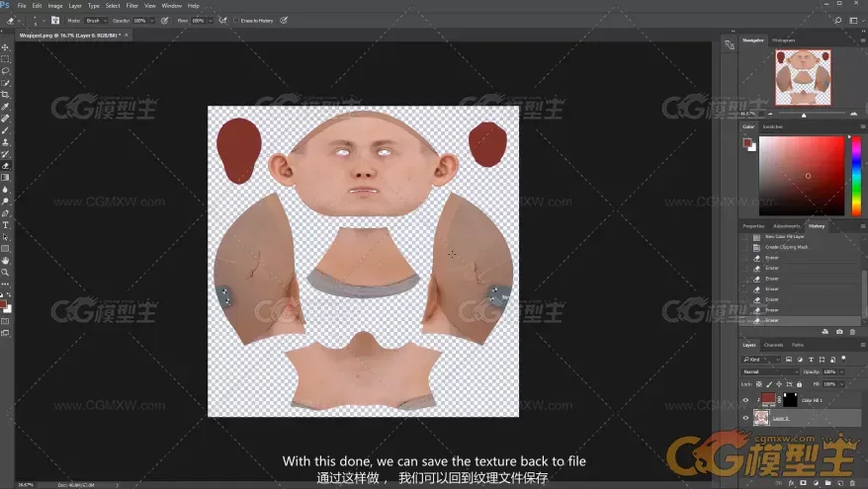
Task: Click the Navigator zoom slider
Action: tap(812, 114)
